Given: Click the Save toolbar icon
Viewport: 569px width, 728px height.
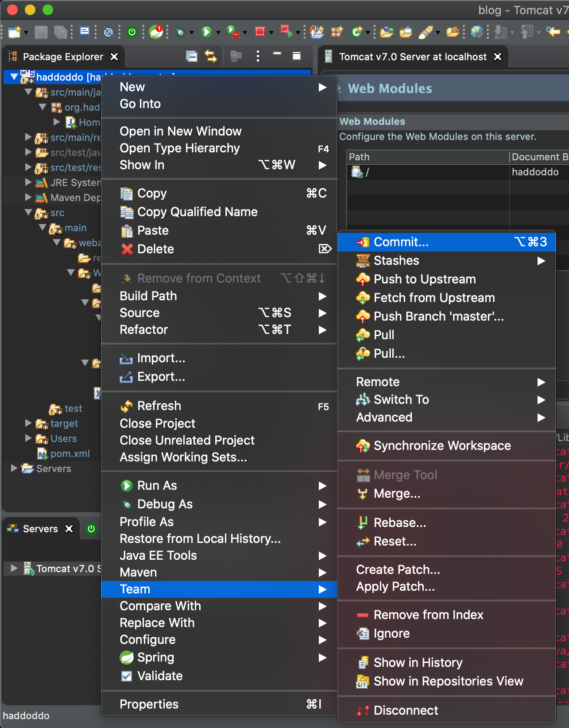Looking at the screenshot, I should click(41, 32).
